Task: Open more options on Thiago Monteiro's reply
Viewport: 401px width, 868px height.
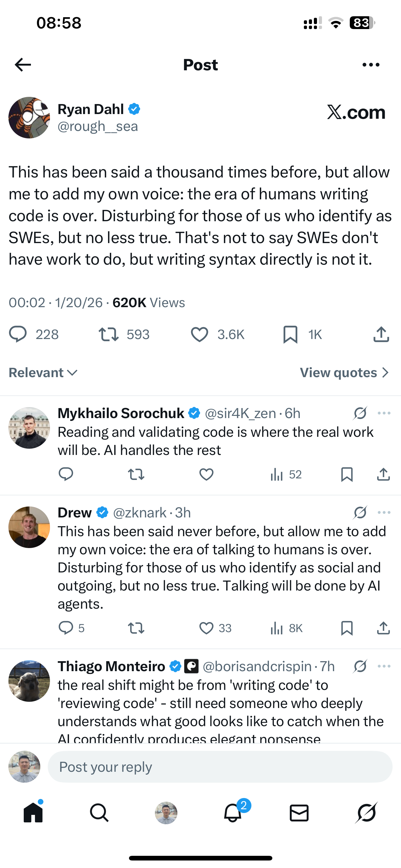Action: click(384, 666)
